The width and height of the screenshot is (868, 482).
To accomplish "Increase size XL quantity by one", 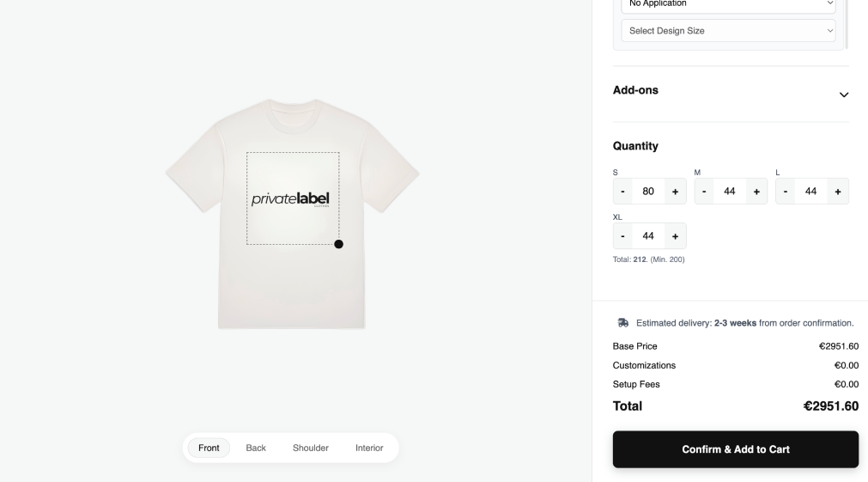I will point(675,236).
